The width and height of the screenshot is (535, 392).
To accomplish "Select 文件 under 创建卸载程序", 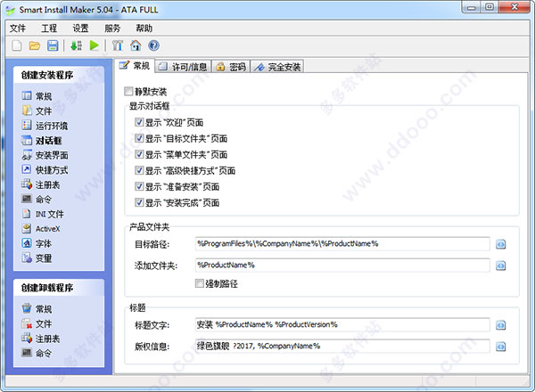I will [x=37, y=323].
